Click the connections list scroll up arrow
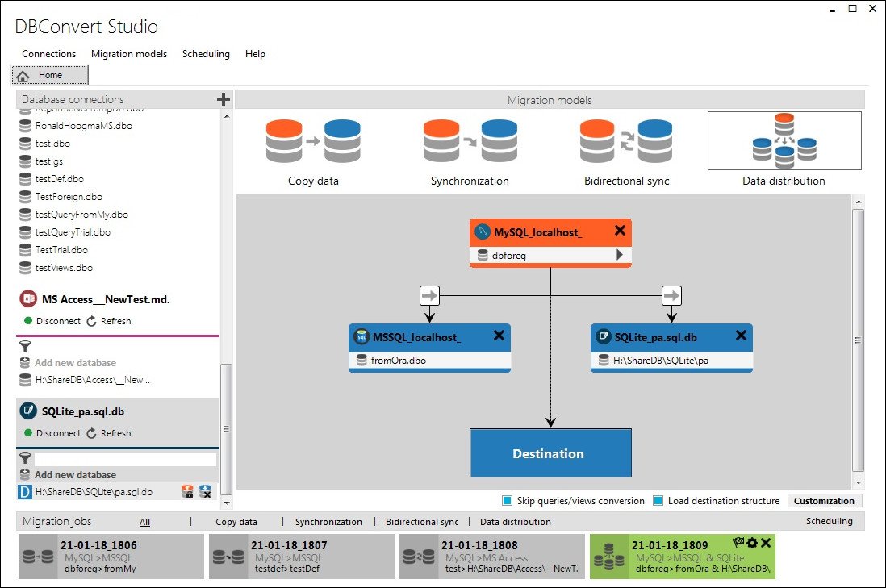 pos(227,116)
